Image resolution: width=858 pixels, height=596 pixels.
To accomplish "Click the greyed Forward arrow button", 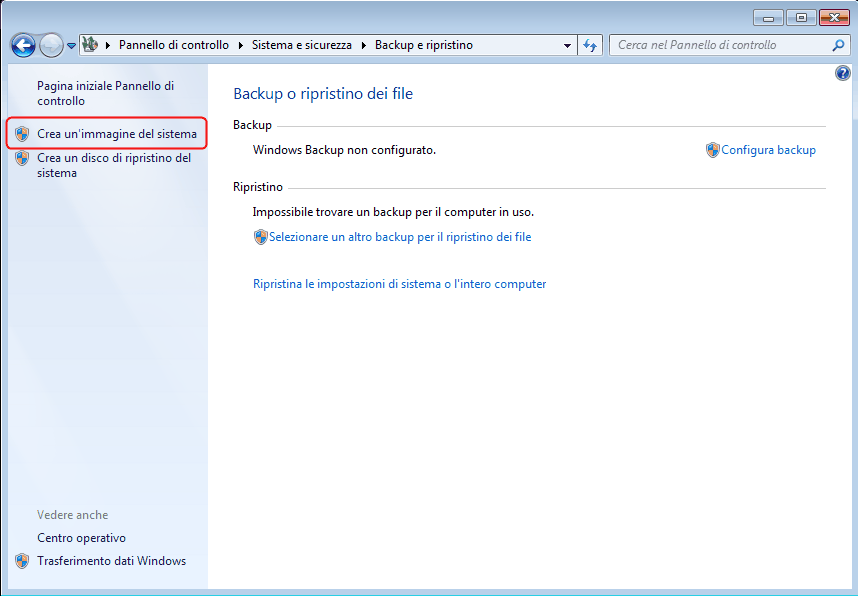I will click(x=51, y=45).
